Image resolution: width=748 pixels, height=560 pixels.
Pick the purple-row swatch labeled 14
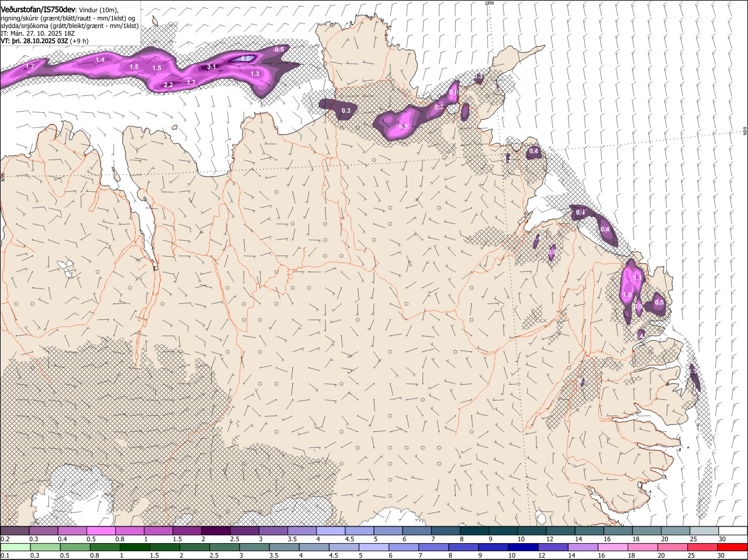[589, 531]
